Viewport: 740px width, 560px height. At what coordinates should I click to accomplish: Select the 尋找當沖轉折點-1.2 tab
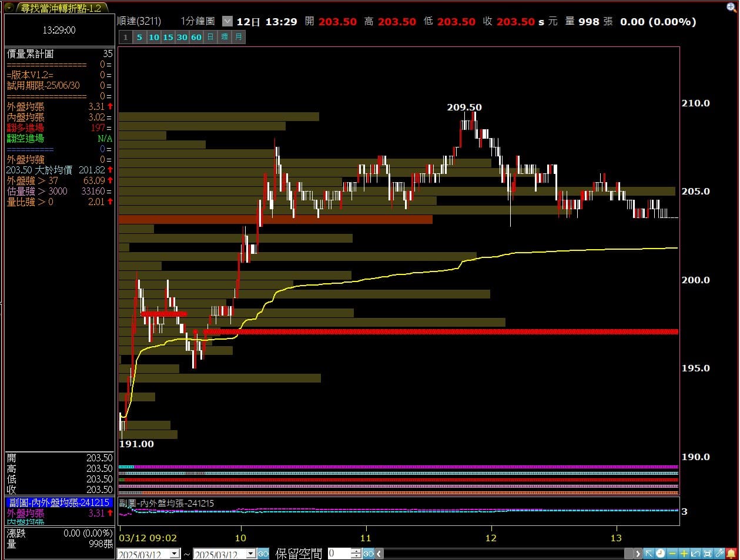point(61,8)
